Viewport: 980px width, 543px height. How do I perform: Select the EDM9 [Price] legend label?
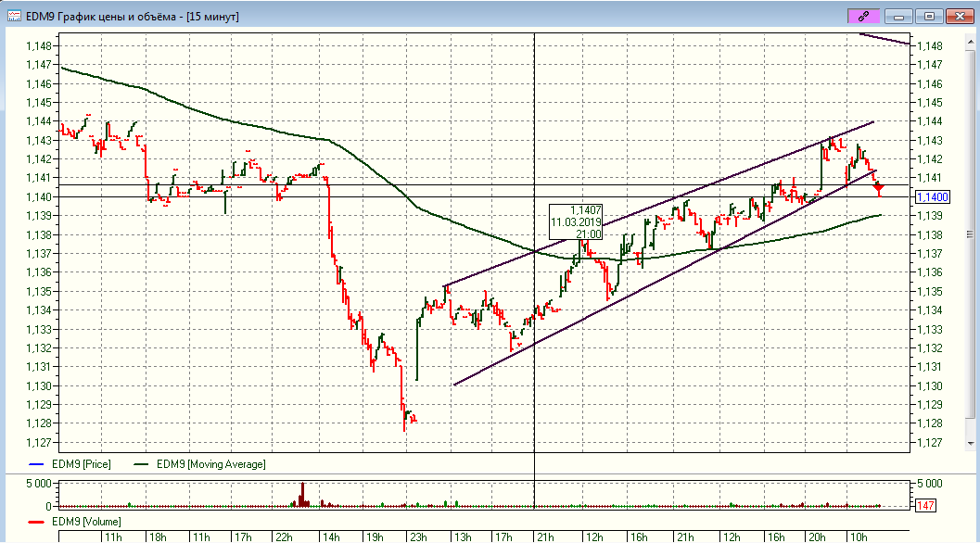click(82, 464)
